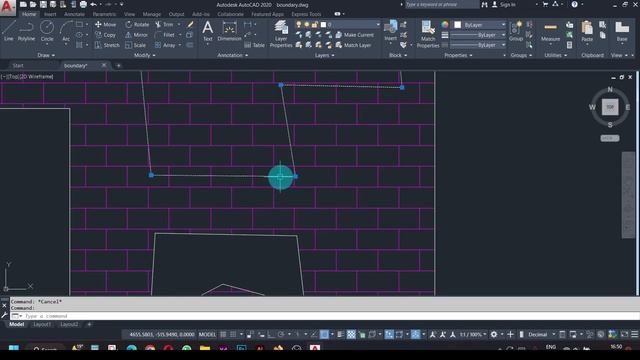Expand the Draw panel
Viewport: 640px width, 360px height.
(46, 55)
